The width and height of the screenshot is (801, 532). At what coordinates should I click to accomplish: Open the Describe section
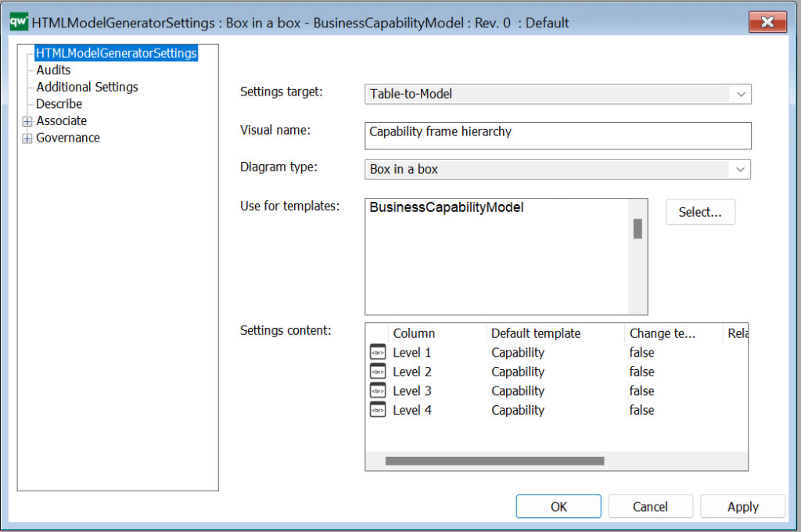(58, 103)
